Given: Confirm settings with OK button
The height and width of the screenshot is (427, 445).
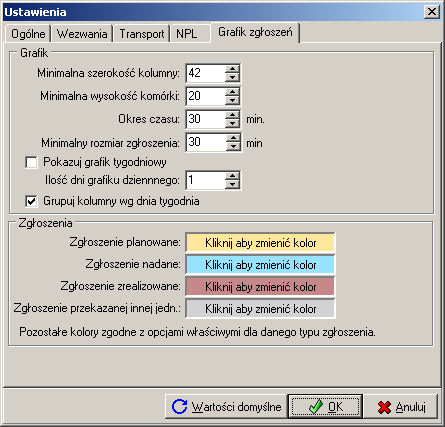Looking at the screenshot, I should click(325, 406).
